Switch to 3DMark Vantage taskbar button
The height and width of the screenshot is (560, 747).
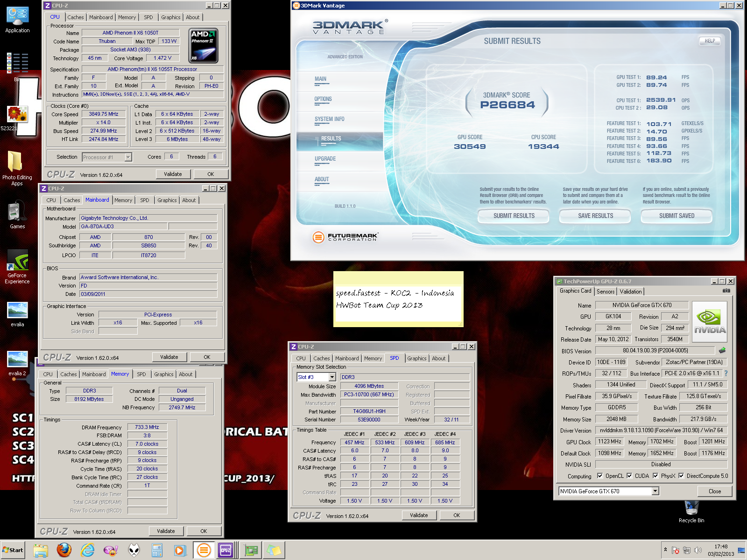(204, 550)
